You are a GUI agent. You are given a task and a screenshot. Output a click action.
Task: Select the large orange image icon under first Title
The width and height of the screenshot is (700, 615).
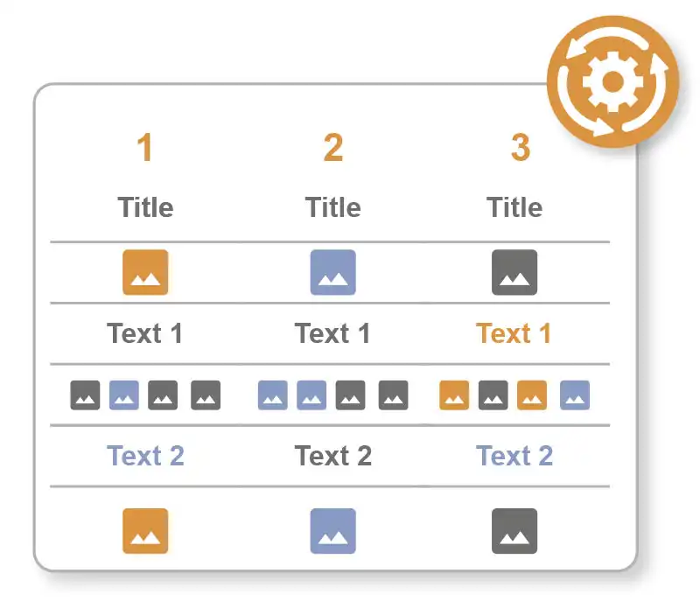coord(145,272)
